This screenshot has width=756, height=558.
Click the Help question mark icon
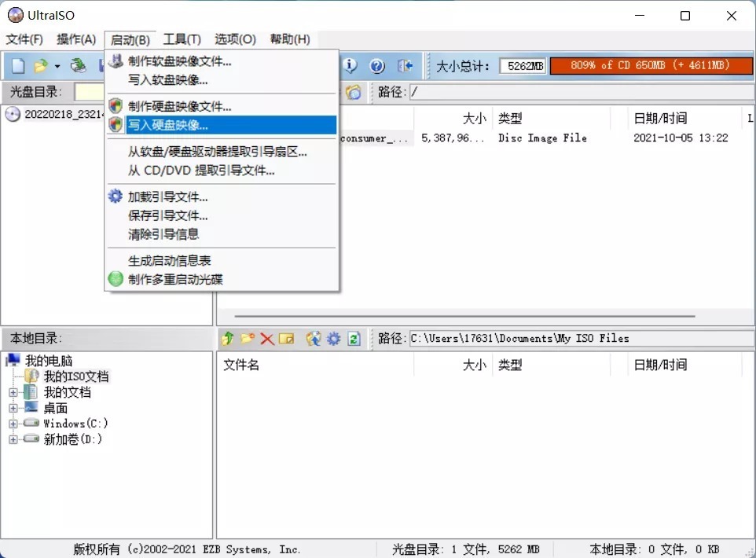[377, 66]
